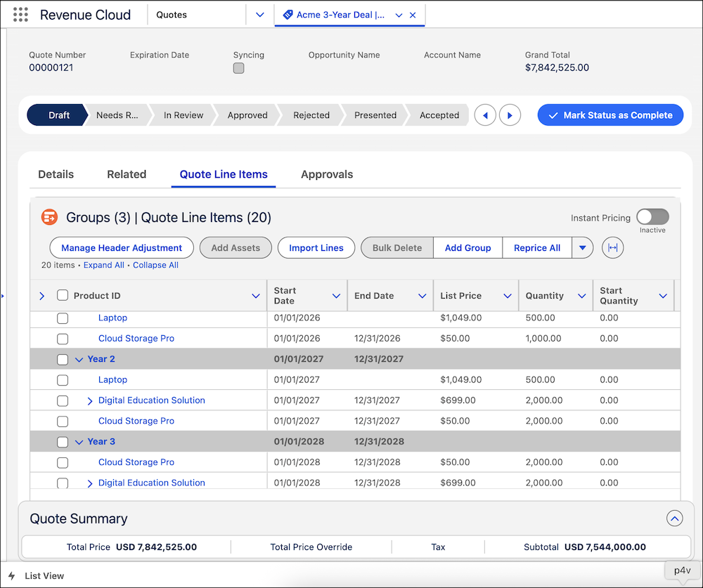Open Acme 3-Year Deal tab options chevron
The width and height of the screenshot is (703, 588).
click(399, 15)
